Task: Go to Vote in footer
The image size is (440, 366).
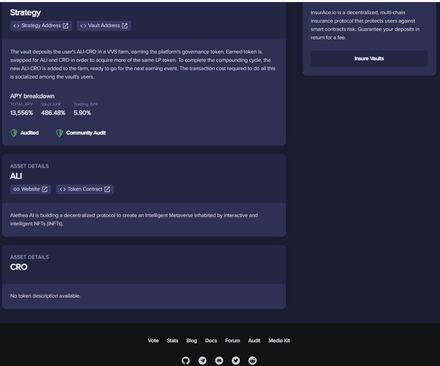Action: [x=153, y=341]
